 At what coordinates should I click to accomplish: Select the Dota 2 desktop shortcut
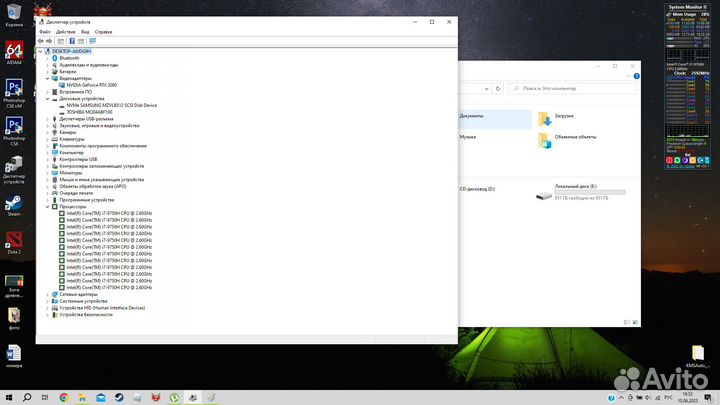(x=14, y=243)
